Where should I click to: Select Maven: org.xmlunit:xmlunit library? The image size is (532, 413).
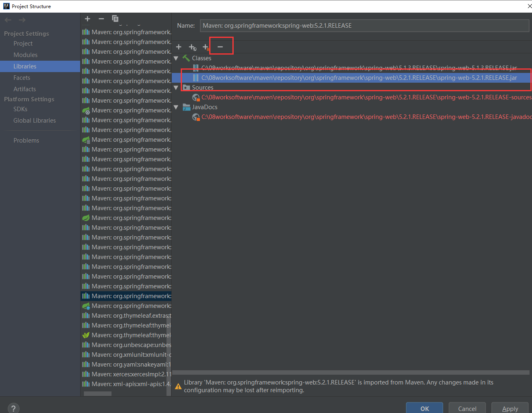point(126,355)
